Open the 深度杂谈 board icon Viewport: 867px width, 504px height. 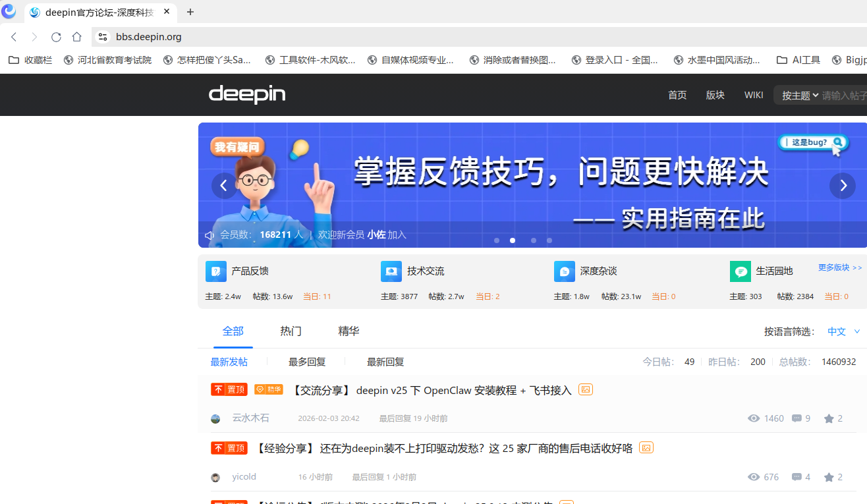(565, 271)
